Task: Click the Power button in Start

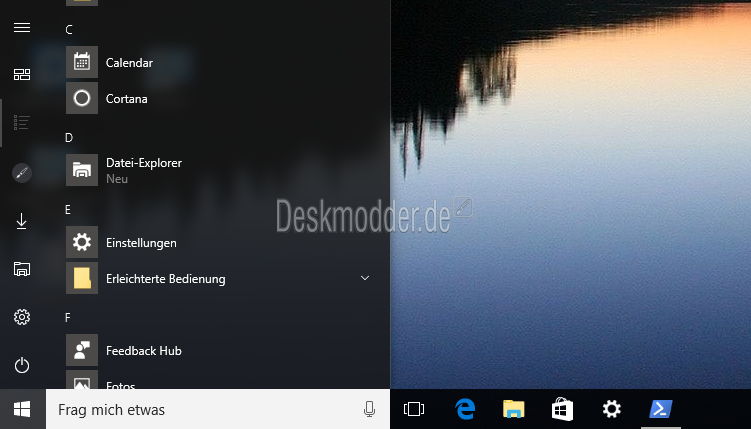Action: 22,365
